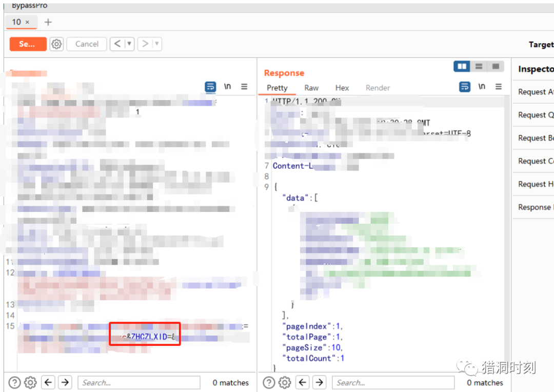
Task: Open the help icon below the request panel
Action: point(14,382)
